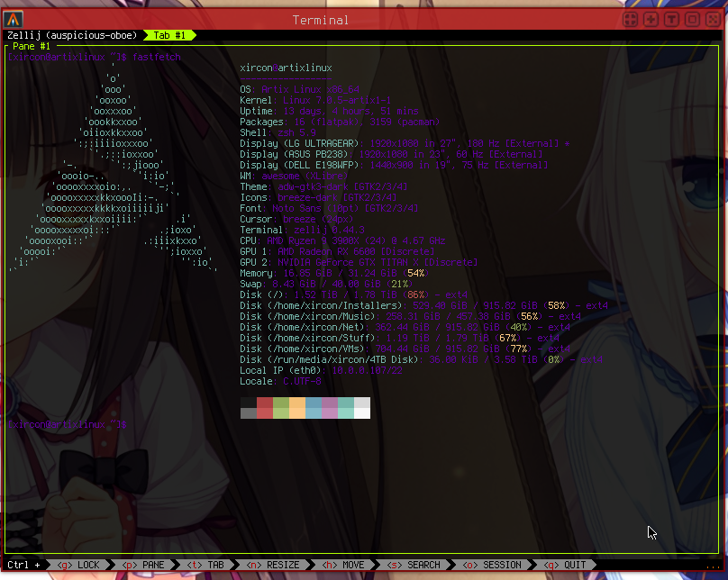Viewport: 728px width, 580px height.
Task: Click the header 'xircon@artixlinux' above the info list
Action: pyautogui.click(x=286, y=68)
